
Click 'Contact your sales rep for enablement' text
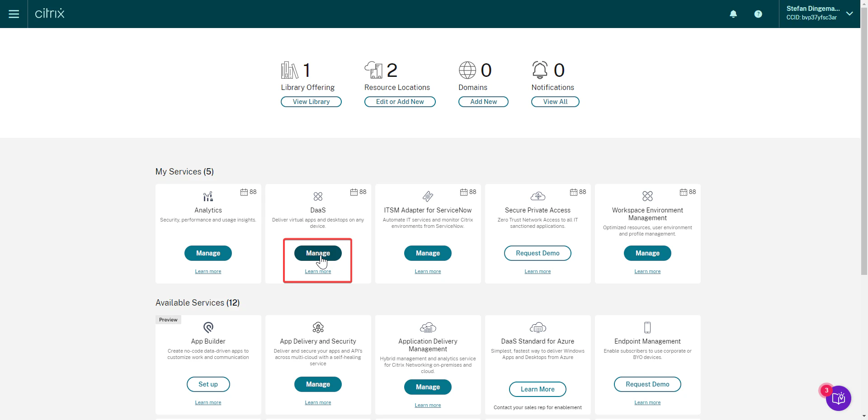point(538,407)
